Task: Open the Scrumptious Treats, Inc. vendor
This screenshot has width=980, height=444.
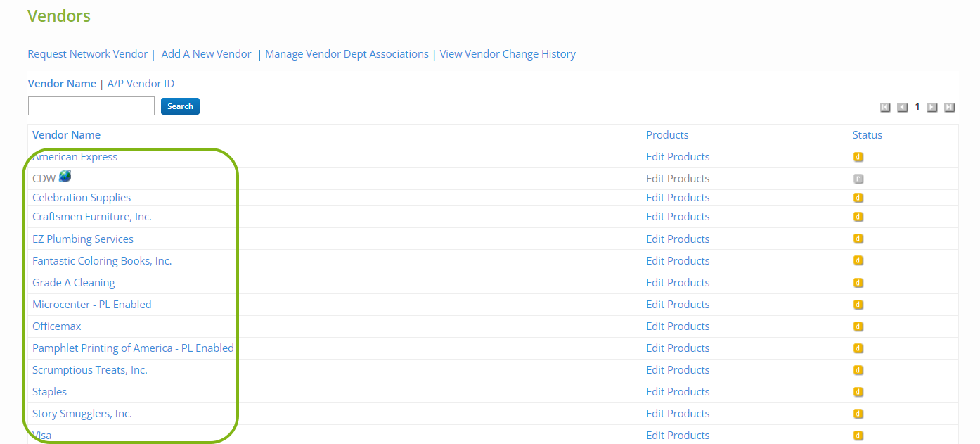Action: coord(90,370)
